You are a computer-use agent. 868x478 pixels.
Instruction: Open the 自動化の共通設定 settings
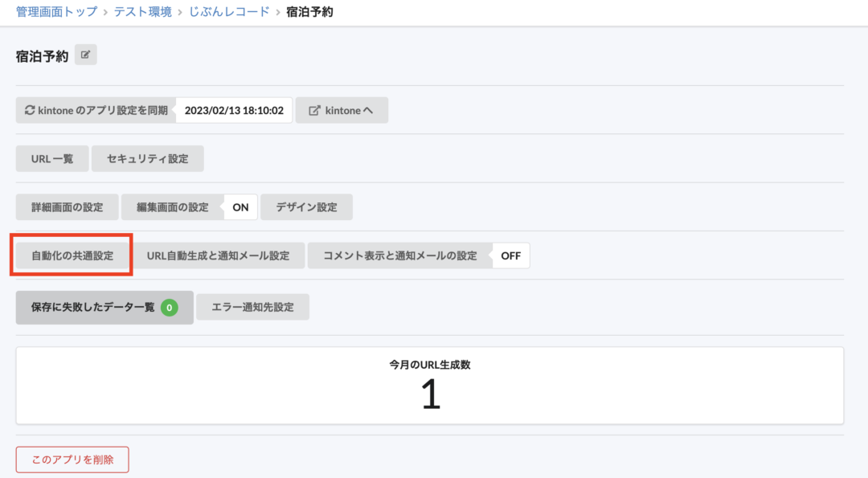(71, 255)
